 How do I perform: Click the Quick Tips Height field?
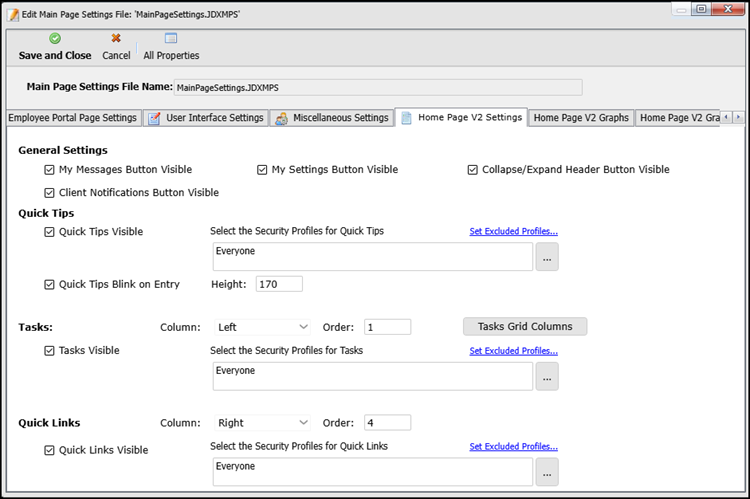279,284
